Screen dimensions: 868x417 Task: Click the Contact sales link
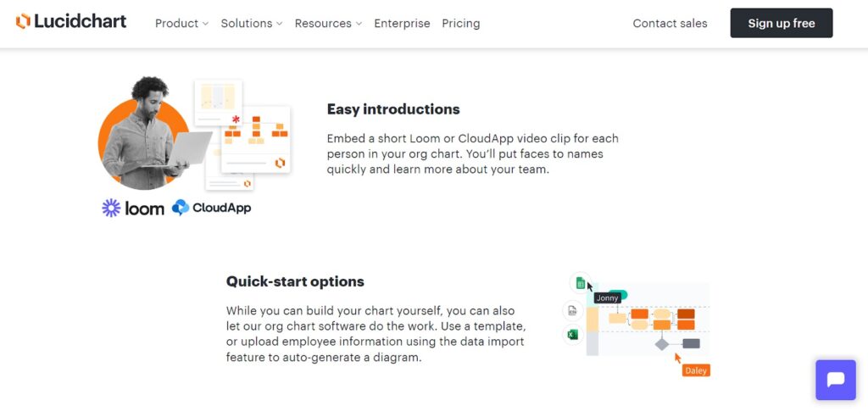[x=670, y=23]
